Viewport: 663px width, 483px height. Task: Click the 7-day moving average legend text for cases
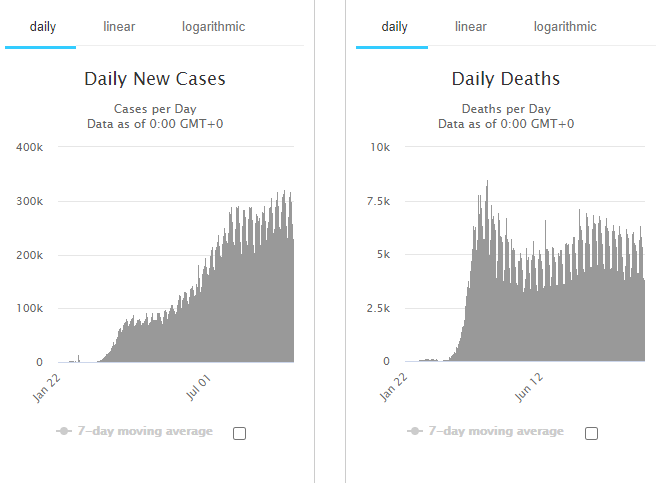click(x=145, y=431)
